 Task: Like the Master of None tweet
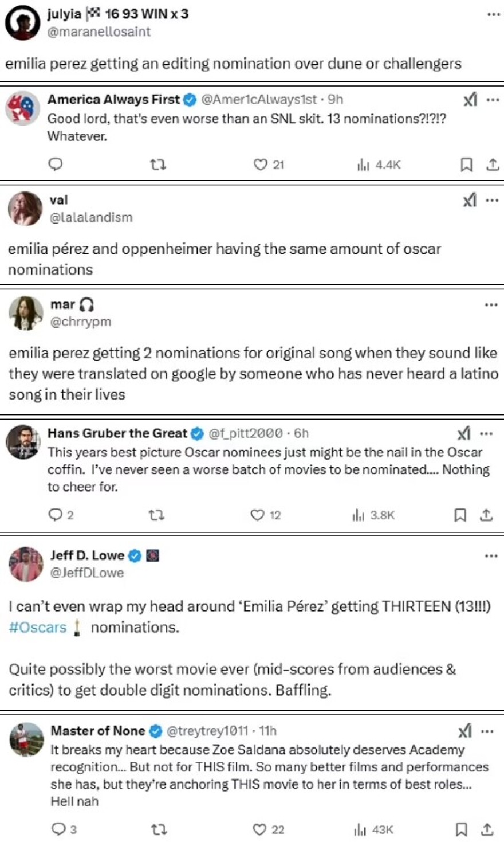pos(260,829)
